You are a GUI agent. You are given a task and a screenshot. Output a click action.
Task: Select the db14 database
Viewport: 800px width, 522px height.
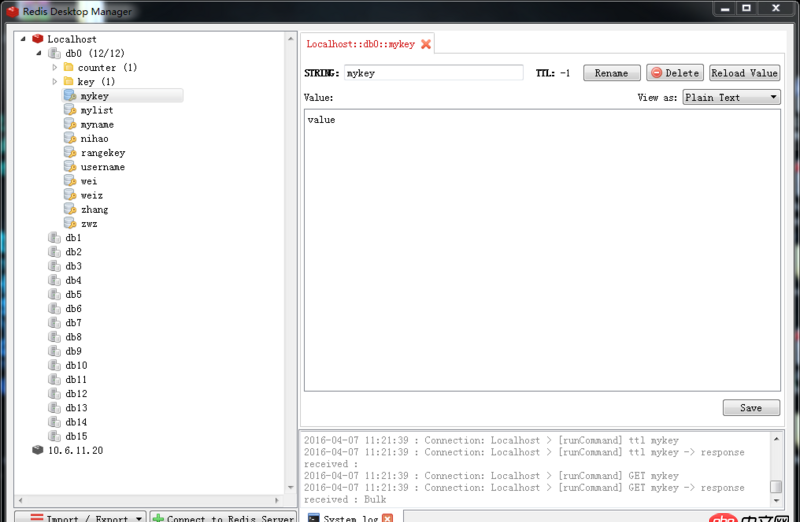[x=76, y=422]
